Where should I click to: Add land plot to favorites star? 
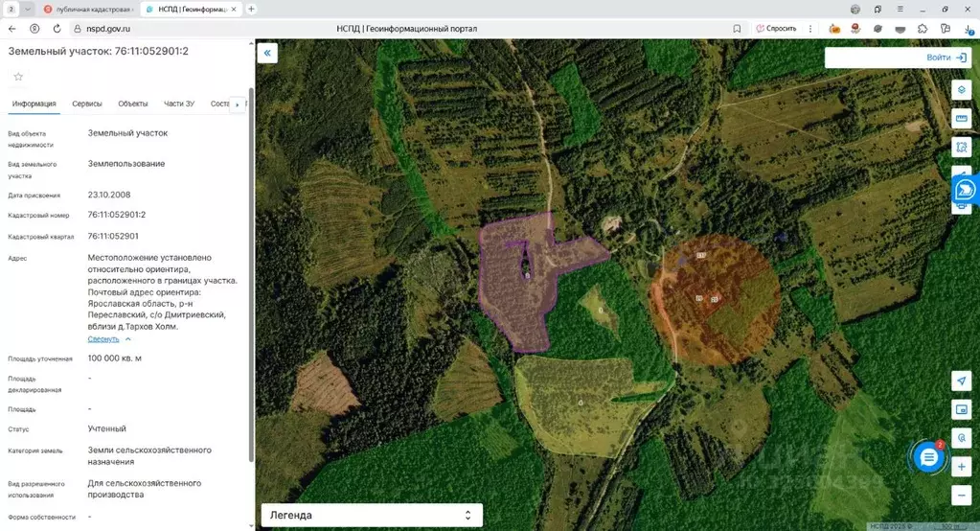coord(18,77)
